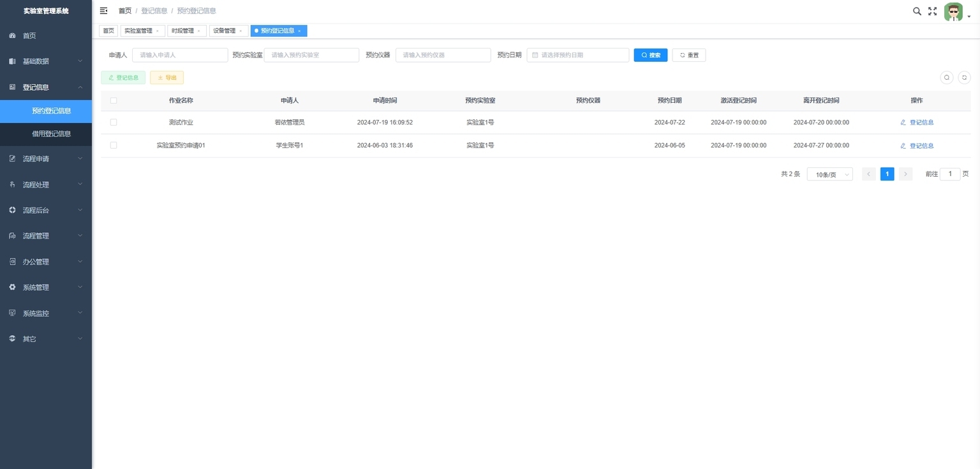Click page number 1 button
This screenshot has width=980, height=469.
point(887,174)
